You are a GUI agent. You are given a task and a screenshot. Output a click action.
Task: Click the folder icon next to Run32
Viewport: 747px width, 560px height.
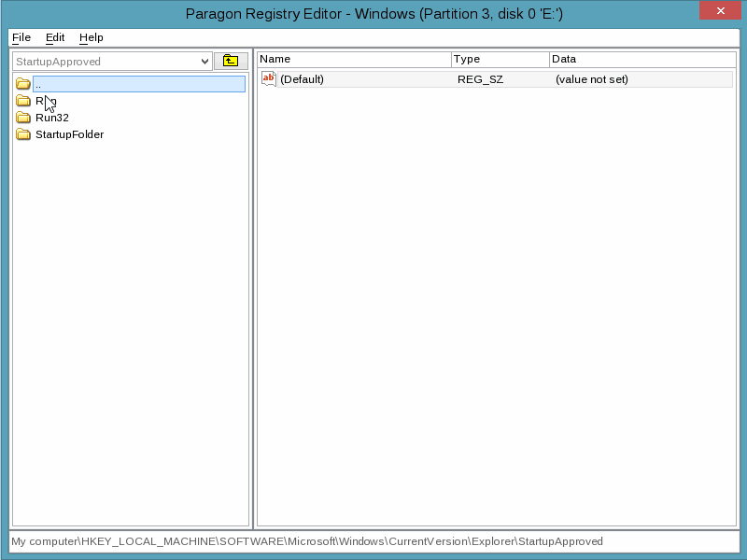click(x=22, y=118)
